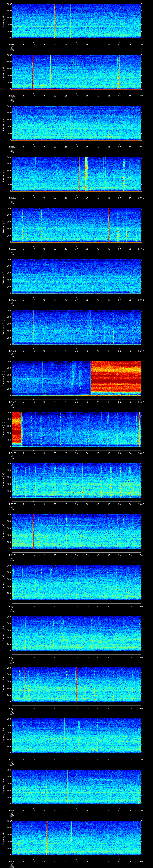The height and width of the screenshot is (868, 153).
Task: Click the 11:20:00 start time label
Action: click(x=12, y=249)
